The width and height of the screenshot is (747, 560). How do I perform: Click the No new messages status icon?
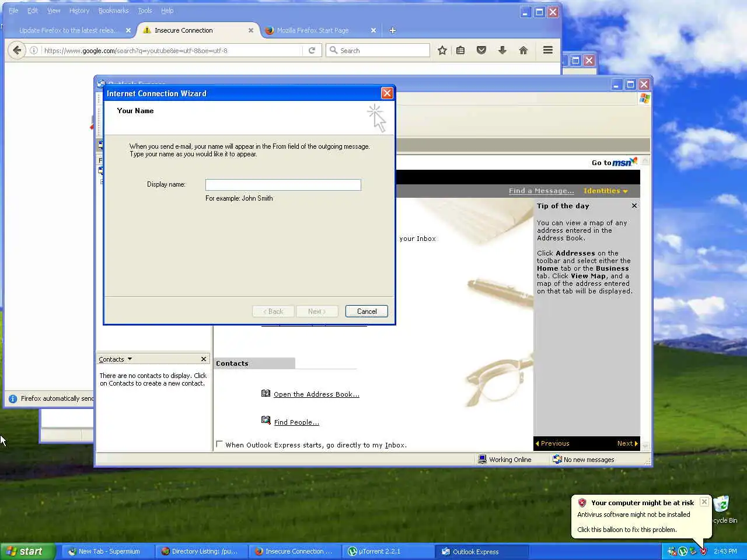[x=557, y=459]
